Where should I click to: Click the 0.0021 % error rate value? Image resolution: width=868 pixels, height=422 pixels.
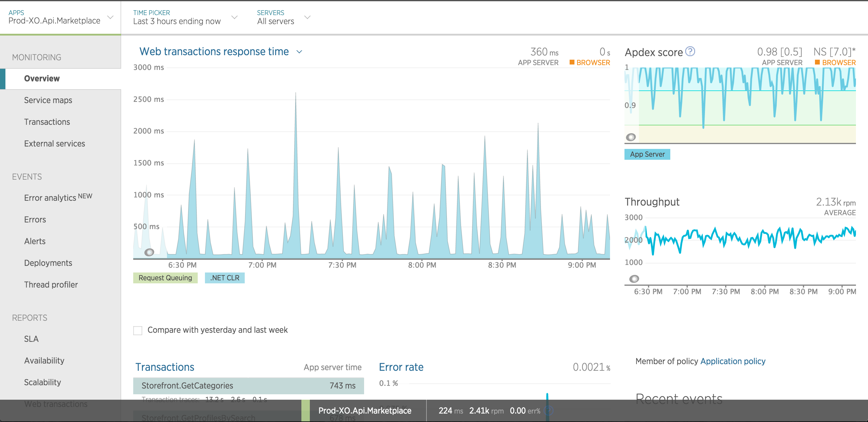591,367
